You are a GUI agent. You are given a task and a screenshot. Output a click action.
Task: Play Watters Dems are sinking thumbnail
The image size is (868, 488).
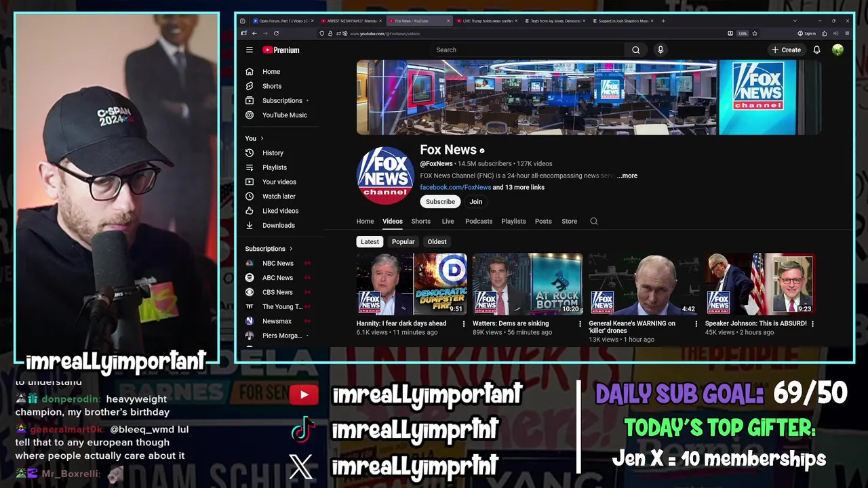pos(528,285)
